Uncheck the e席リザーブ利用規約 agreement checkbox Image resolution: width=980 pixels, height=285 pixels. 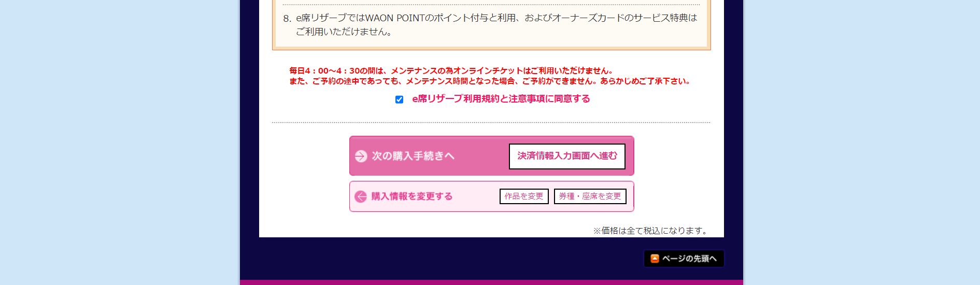(x=399, y=99)
